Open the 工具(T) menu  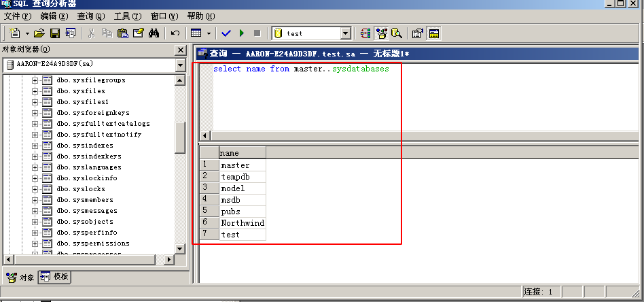pos(128,16)
